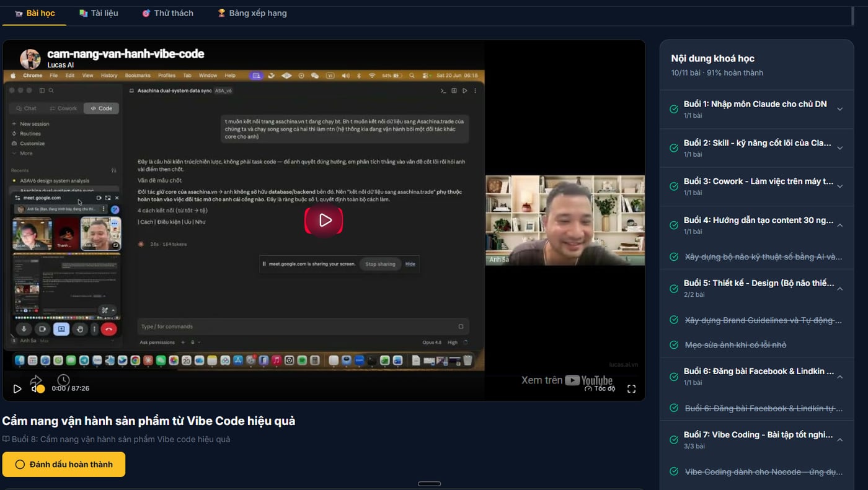Viewport: 868px width, 490px height.
Task: Start the video with the red YouTube play button
Action: coord(324,221)
